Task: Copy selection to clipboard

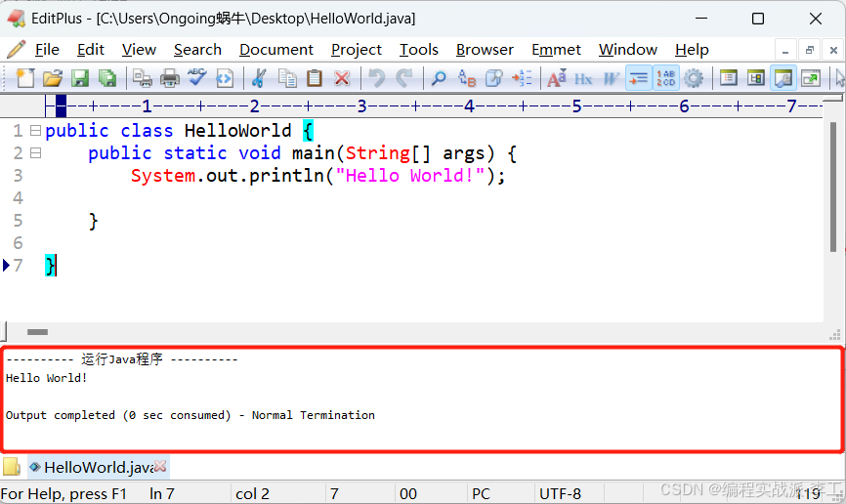Action: click(x=287, y=78)
